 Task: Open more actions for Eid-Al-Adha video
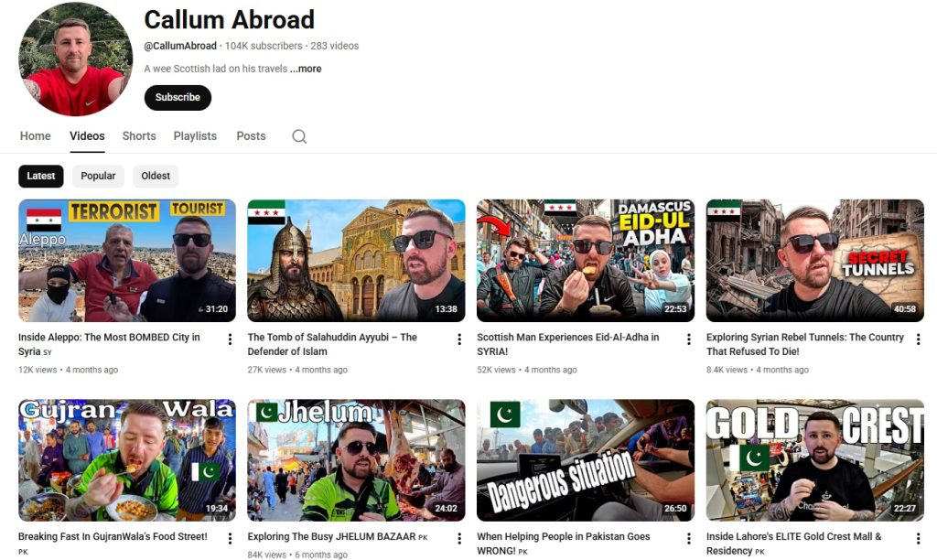[x=689, y=339]
